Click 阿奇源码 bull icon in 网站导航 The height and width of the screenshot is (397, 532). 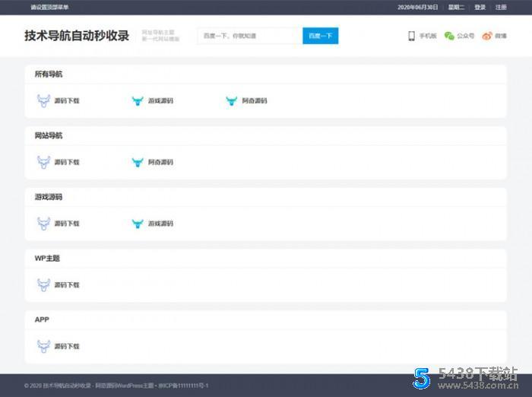(138, 162)
